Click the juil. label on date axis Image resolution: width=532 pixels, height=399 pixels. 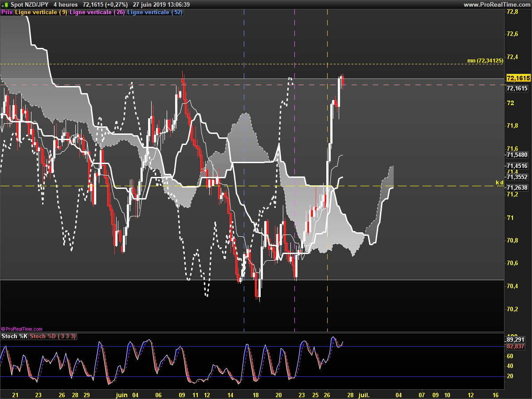coord(364,395)
